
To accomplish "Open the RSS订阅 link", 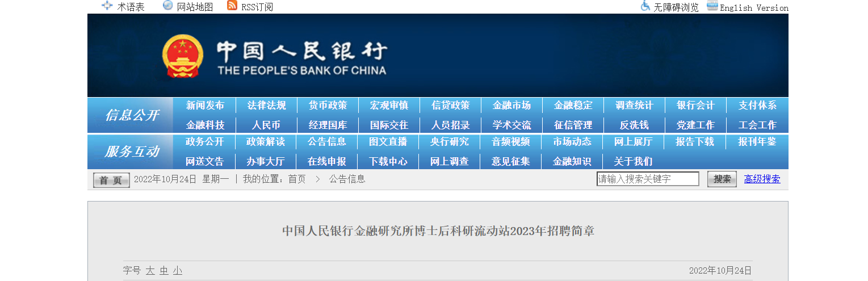I will 257,7.
